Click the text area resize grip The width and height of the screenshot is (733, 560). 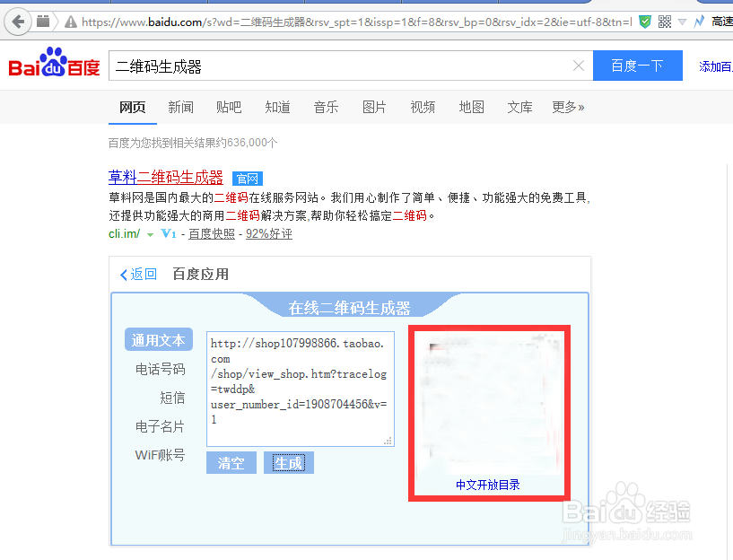388,441
